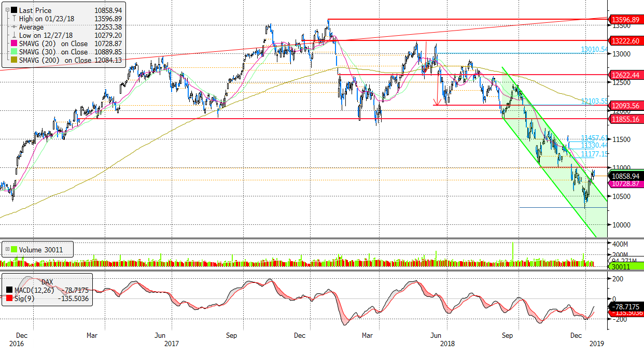
Task: Click the 10858.94 last price tag
Action: (626, 175)
